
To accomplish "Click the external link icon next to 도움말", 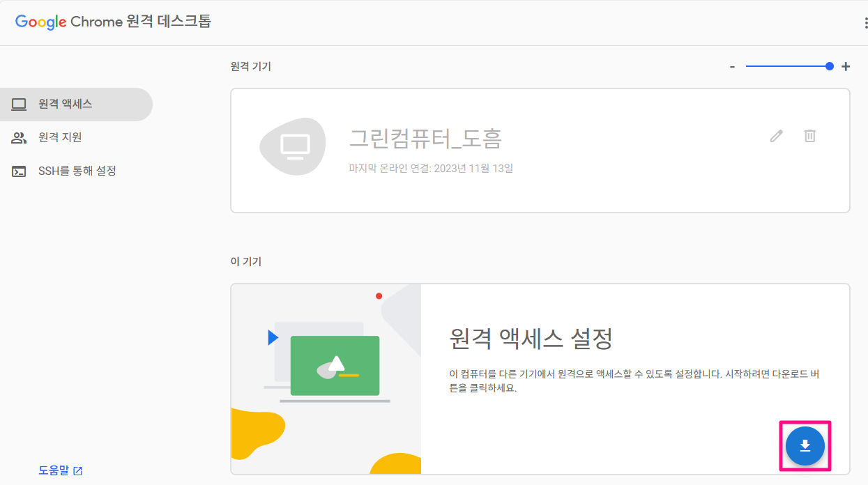I will click(x=78, y=471).
